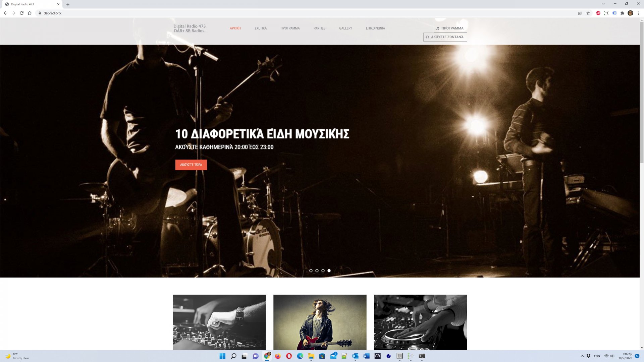Go to the GALLERY menu item
This screenshot has width=644, height=362.
click(x=345, y=28)
